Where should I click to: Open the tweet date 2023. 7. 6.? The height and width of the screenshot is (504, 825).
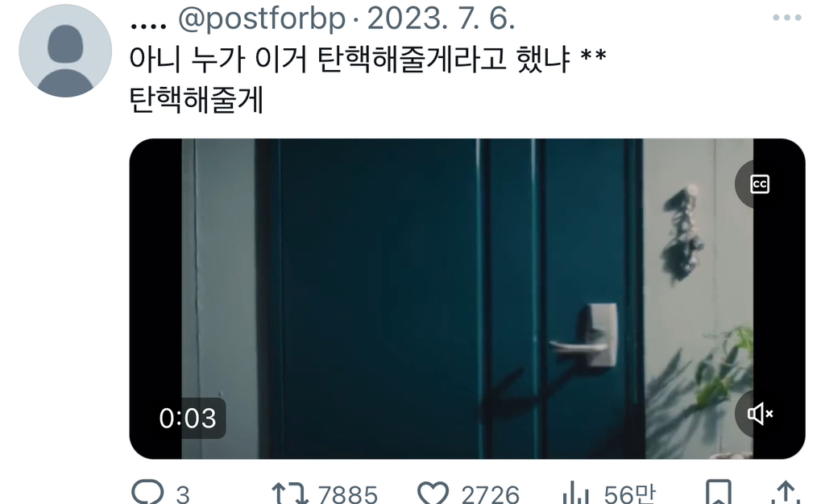point(441,19)
